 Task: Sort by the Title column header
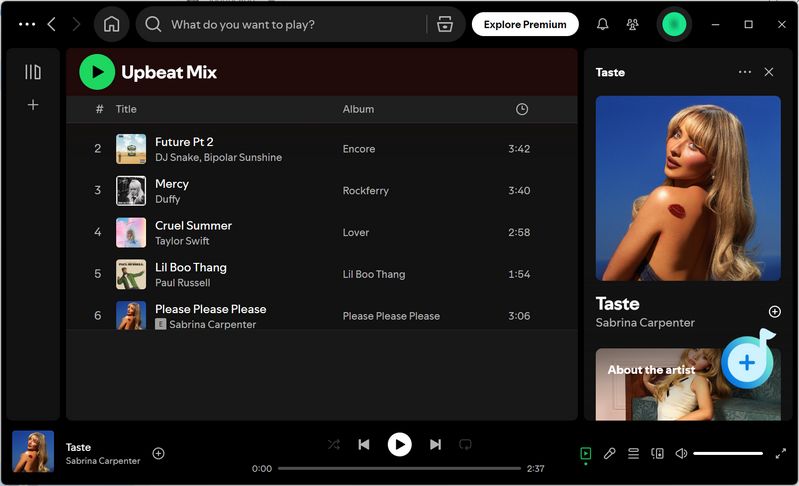(x=126, y=109)
